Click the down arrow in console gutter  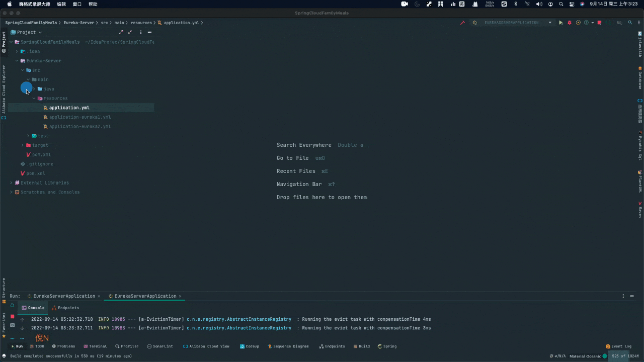click(x=22, y=328)
